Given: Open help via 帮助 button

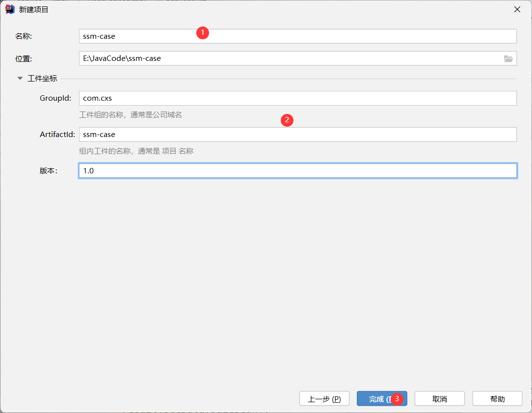Looking at the screenshot, I should (x=497, y=399).
